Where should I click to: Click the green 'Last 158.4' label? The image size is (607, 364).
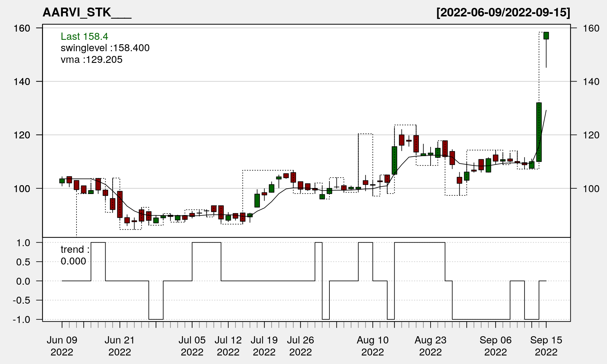(x=84, y=36)
